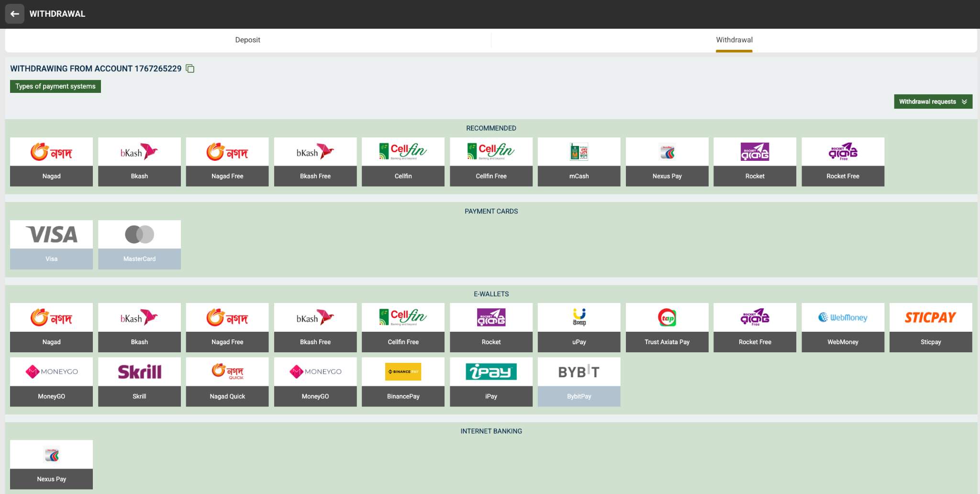Choose the Skrill e-wallet

click(x=139, y=382)
